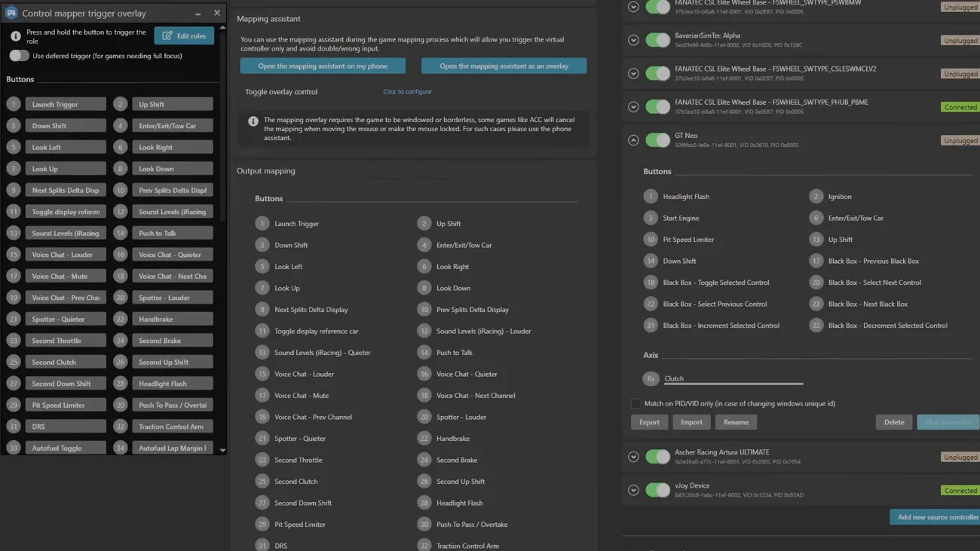The width and height of the screenshot is (980, 551).
Task: Click badge 32 next to Black Box Decrement Selected Control
Action: [816, 326]
